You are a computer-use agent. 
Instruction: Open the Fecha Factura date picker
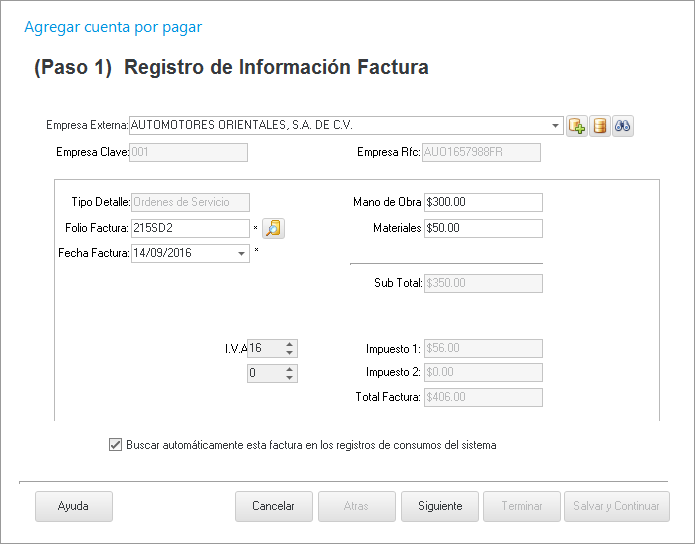[x=242, y=254]
